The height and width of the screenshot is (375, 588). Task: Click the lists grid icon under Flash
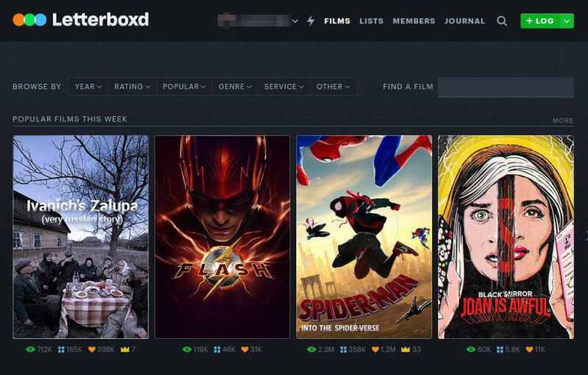click(217, 349)
